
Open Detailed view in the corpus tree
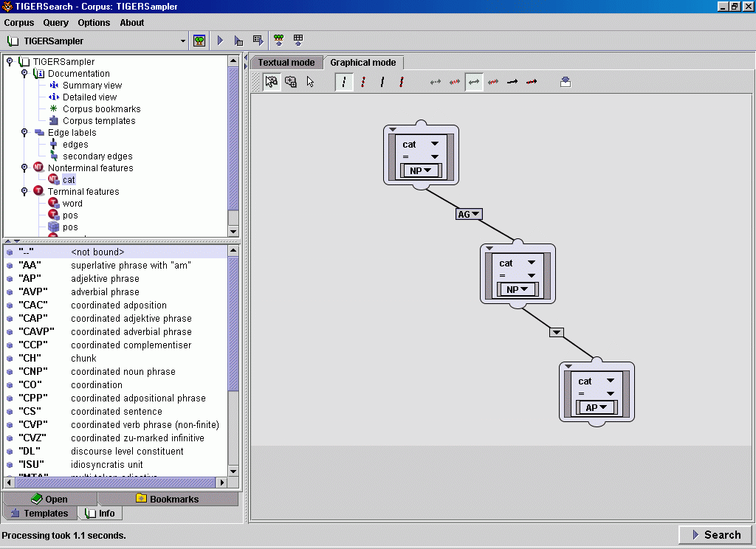click(89, 97)
